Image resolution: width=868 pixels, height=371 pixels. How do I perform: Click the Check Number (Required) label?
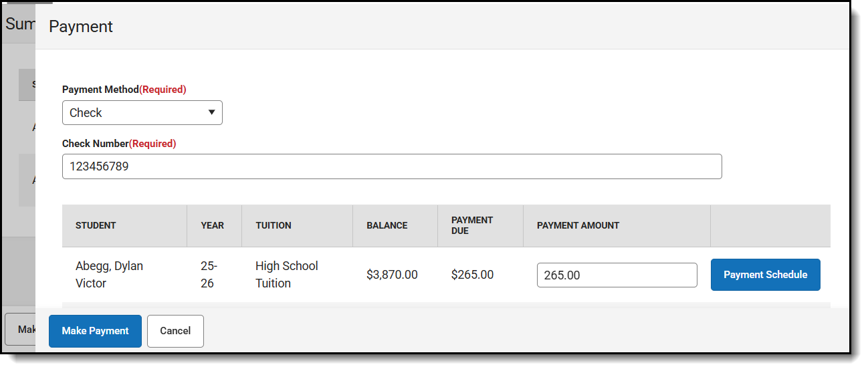point(118,144)
